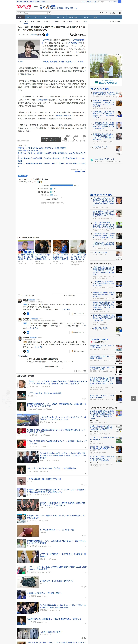Open the 速報 navigation tab
This screenshot has width=138, height=644.
(28, 17)
